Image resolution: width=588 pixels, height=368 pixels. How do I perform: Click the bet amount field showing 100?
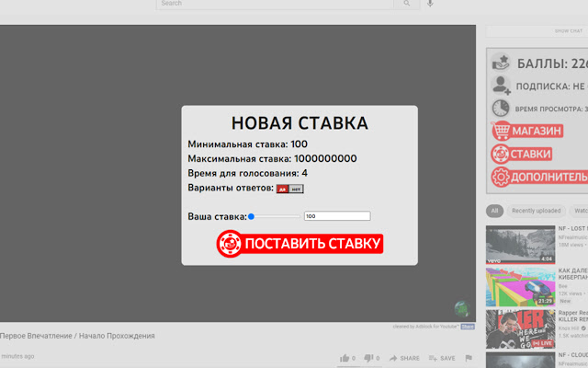(x=337, y=216)
